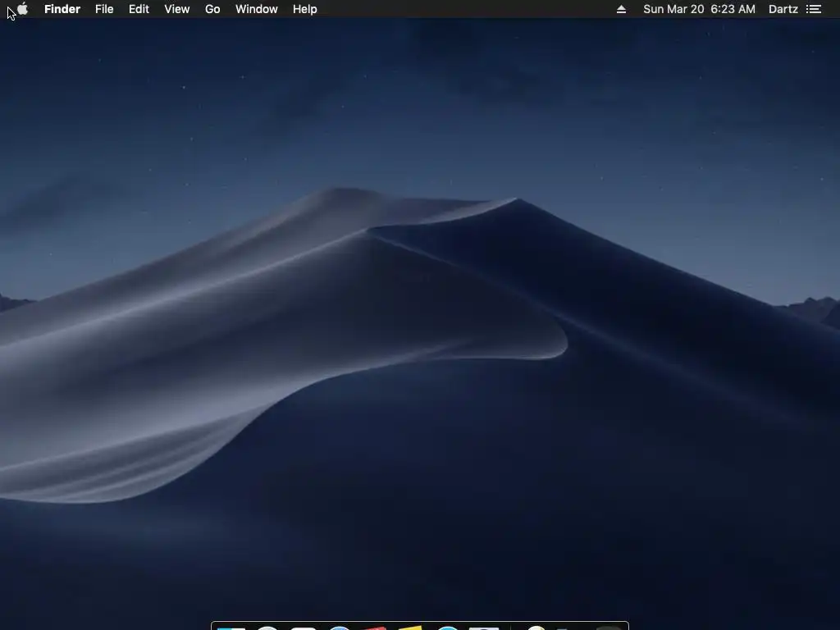The image size is (840, 630).
Task: Click the date and time display
Action: pos(699,9)
